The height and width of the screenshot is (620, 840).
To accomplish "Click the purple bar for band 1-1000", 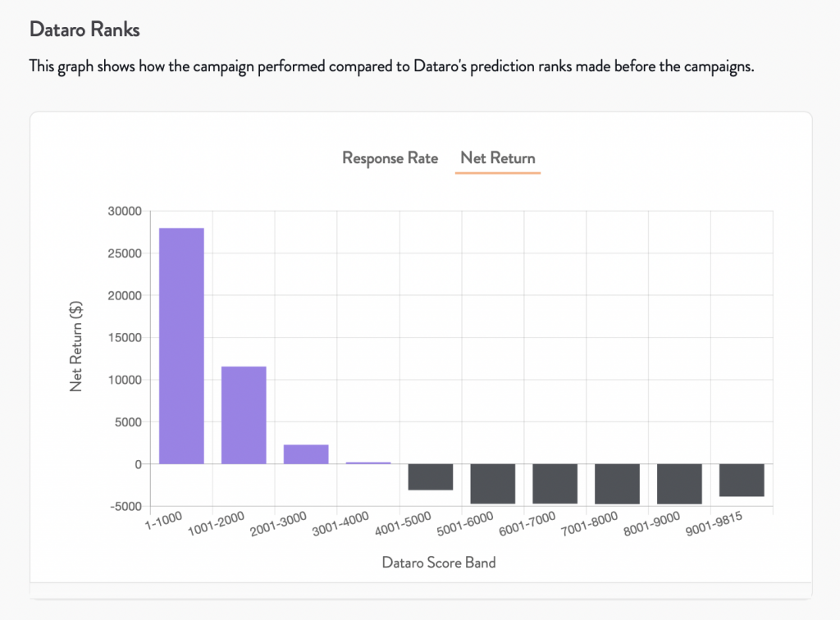I will click(181, 345).
